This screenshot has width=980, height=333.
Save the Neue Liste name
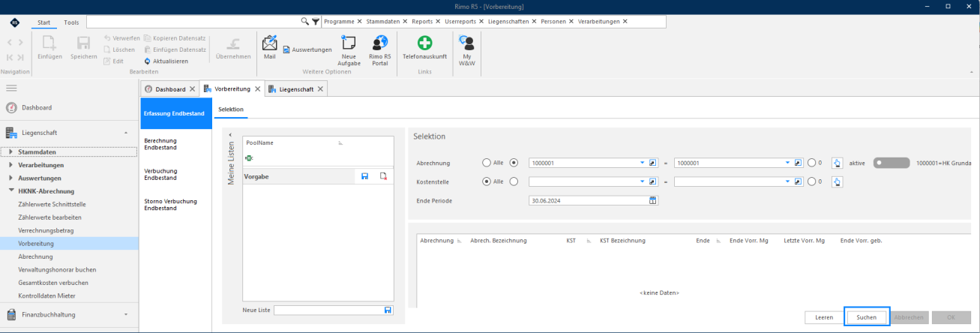[388, 310]
